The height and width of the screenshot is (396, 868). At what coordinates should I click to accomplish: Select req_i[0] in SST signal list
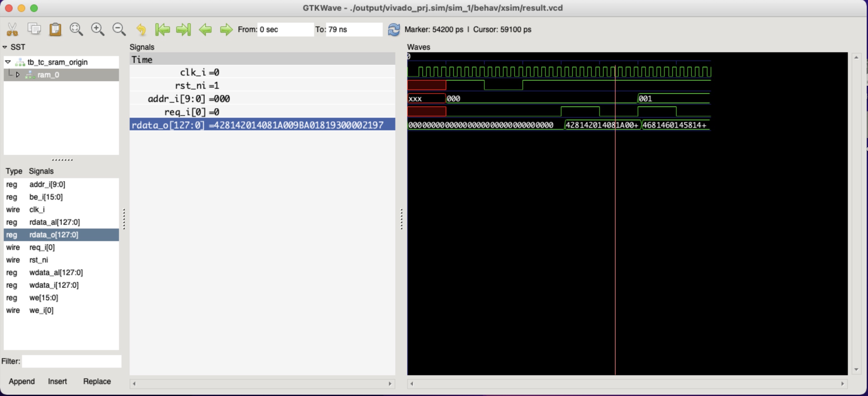tap(61, 247)
